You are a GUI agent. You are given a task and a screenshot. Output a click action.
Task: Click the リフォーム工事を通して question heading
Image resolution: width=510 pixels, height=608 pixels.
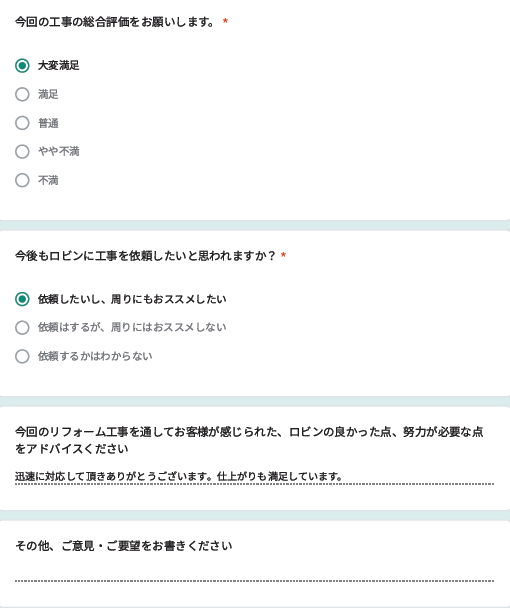tap(249, 440)
